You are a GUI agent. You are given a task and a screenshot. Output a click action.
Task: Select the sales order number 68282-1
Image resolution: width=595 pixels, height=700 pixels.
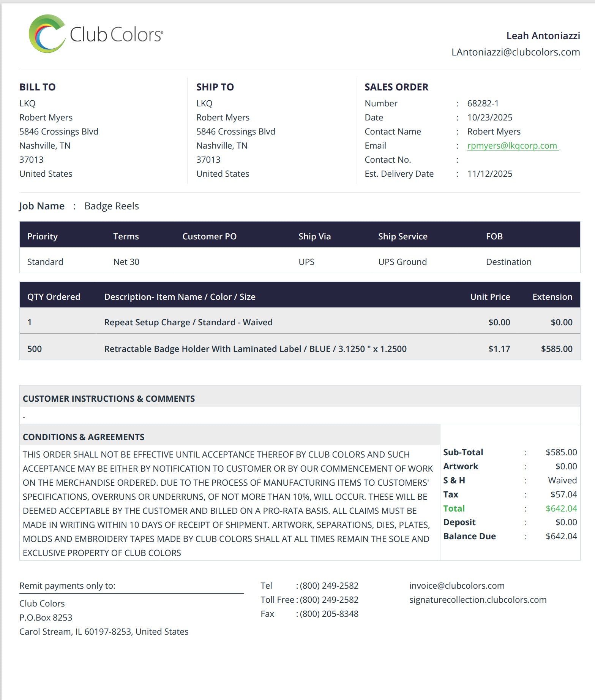pyautogui.click(x=483, y=103)
